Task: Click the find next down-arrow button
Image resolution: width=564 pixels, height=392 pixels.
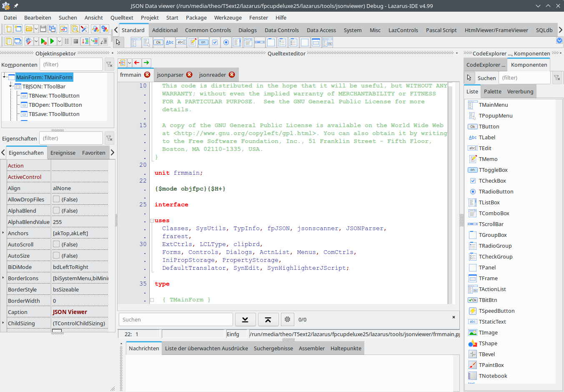Action: [x=245, y=319]
